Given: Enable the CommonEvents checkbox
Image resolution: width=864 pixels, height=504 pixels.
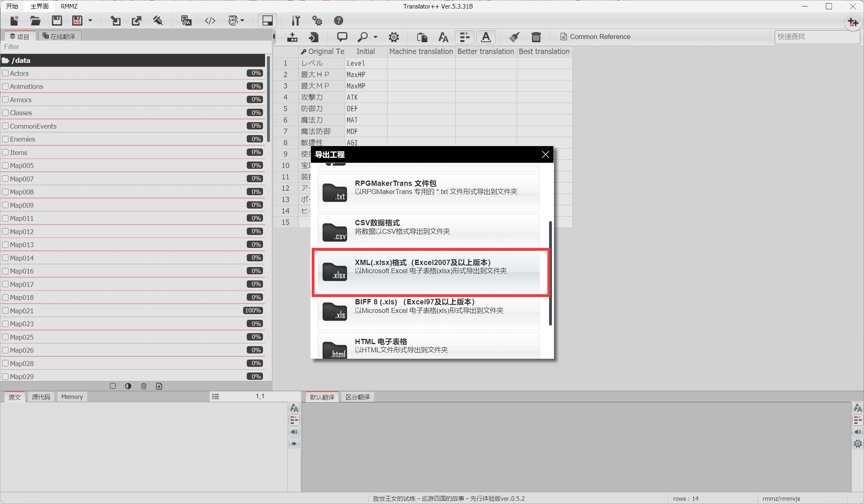Looking at the screenshot, I should tap(5, 126).
